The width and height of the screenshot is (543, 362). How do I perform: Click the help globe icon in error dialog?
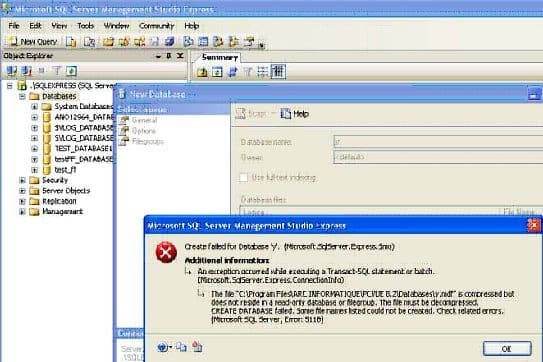click(162, 347)
